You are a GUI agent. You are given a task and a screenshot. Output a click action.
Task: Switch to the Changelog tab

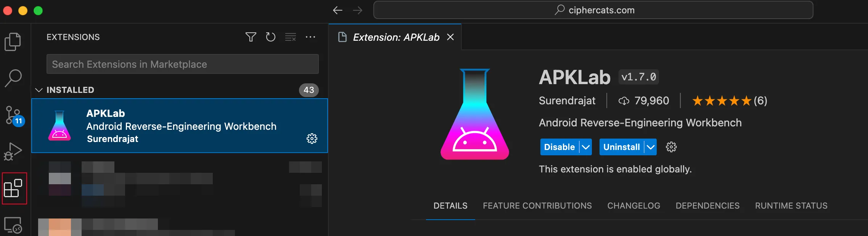[633, 206]
